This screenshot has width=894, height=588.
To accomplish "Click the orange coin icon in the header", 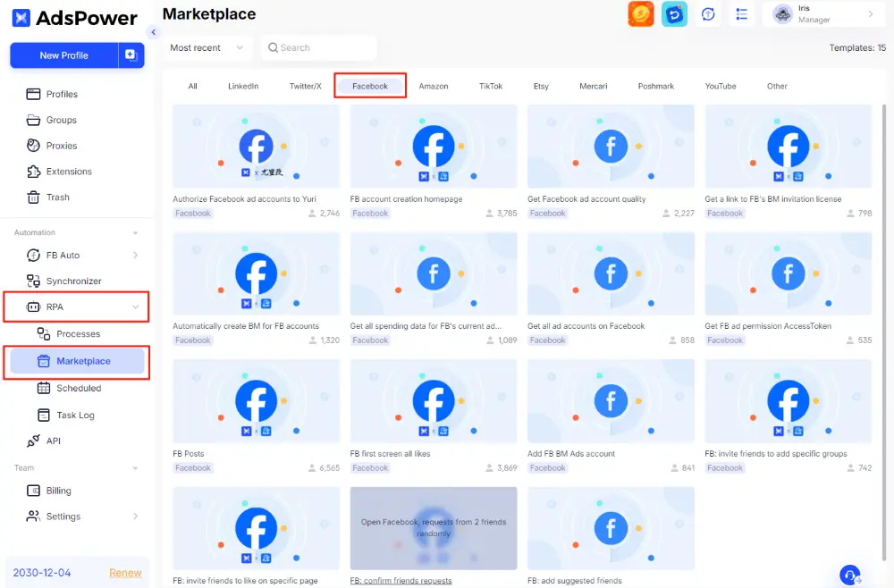I will pyautogui.click(x=641, y=14).
